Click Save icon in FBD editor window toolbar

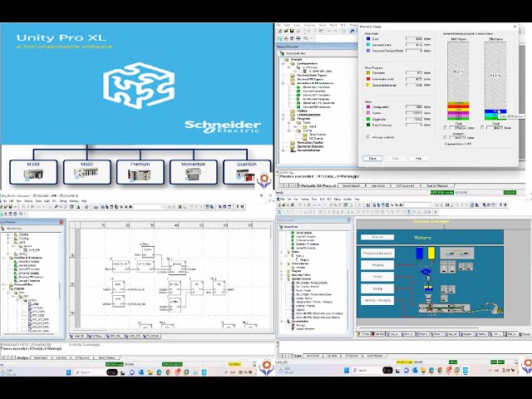[x=11, y=207]
